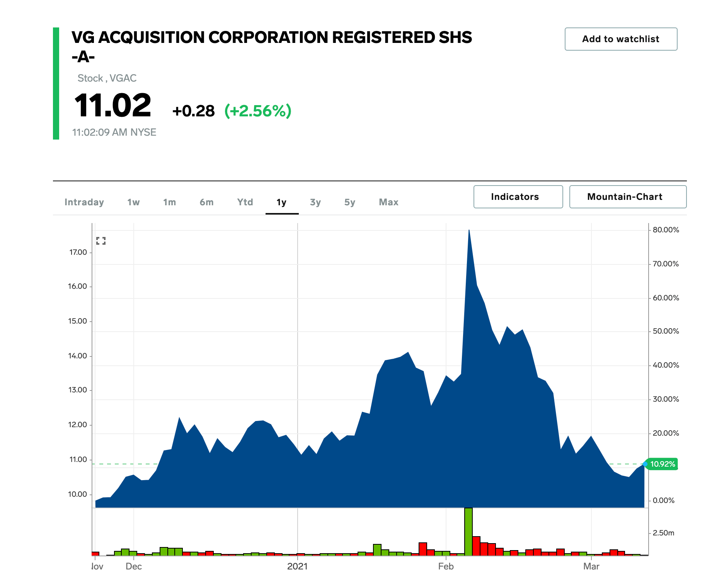712x588 pixels.
Task: Switch to the 3y chart view
Action: (x=315, y=202)
